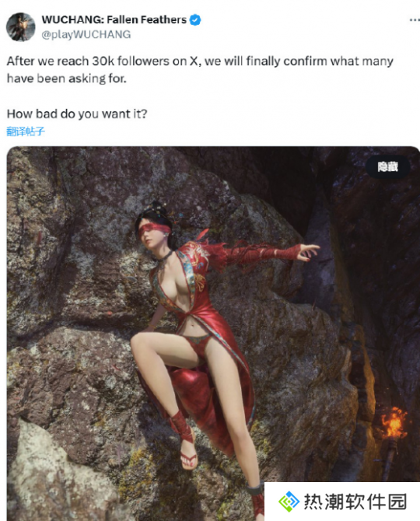
Task: Hide the media using the 隐藏 button
Action: coord(388,167)
